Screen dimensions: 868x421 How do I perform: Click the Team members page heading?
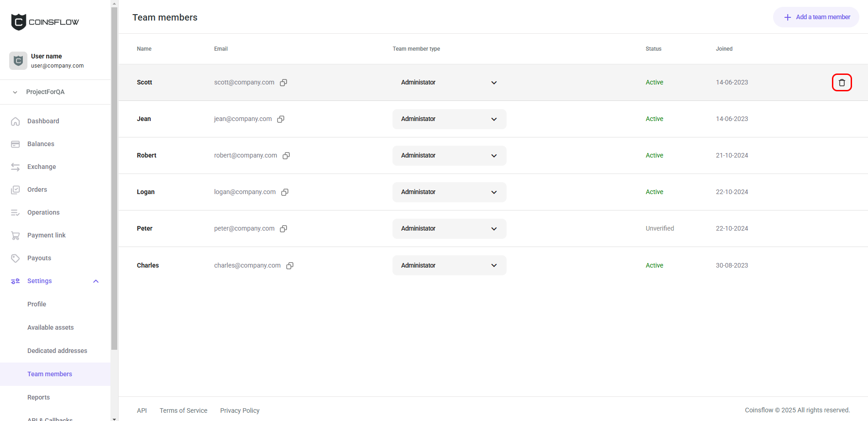165,17
